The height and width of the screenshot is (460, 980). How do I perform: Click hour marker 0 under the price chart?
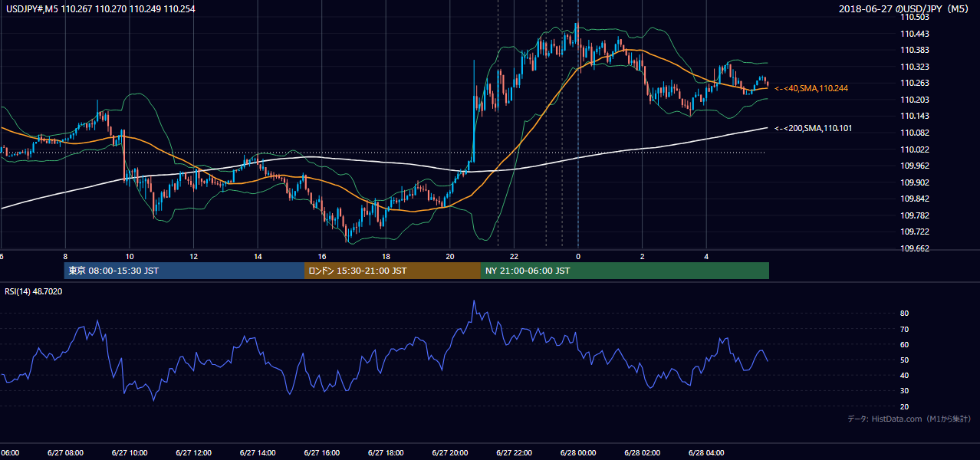tap(578, 256)
